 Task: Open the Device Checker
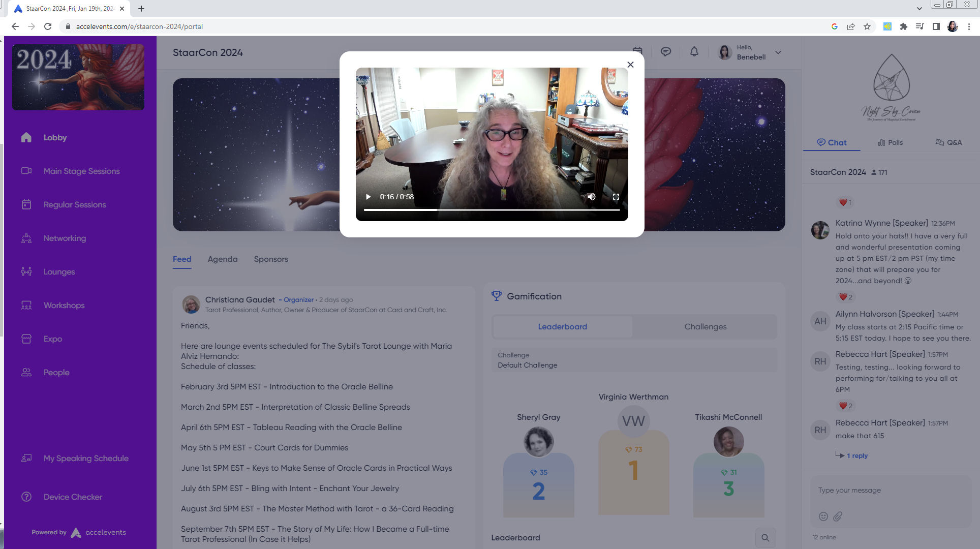pyautogui.click(x=73, y=497)
